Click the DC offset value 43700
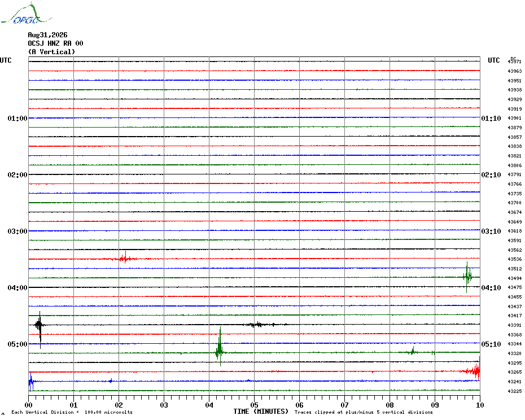525x420 pixels. 515,203
